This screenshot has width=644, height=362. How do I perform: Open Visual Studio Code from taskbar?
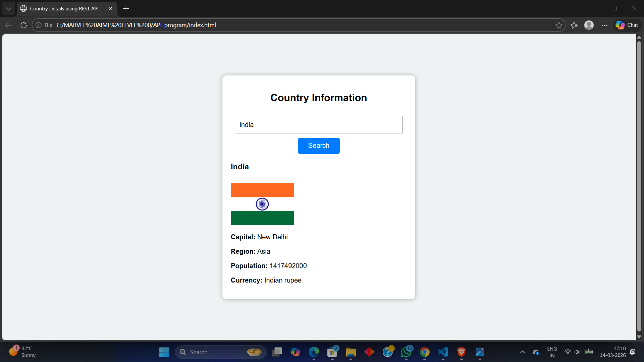tap(443, 352)
